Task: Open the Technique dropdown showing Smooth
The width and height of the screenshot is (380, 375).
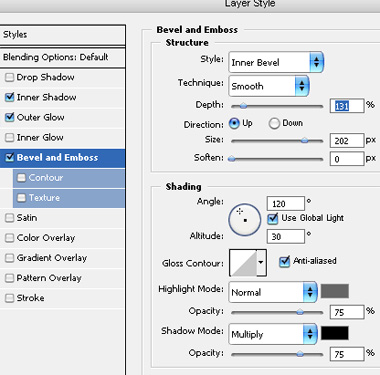Action: (269, 86)
